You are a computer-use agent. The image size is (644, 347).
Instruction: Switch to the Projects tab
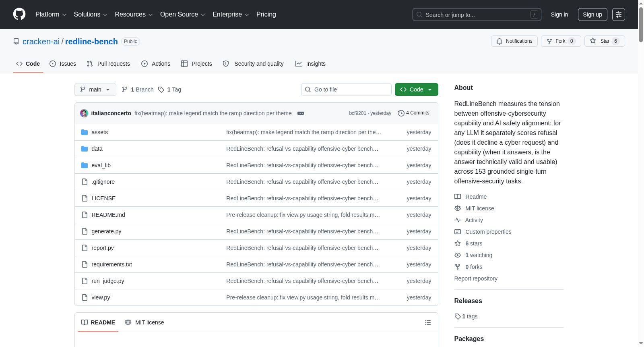pos(196,64)
